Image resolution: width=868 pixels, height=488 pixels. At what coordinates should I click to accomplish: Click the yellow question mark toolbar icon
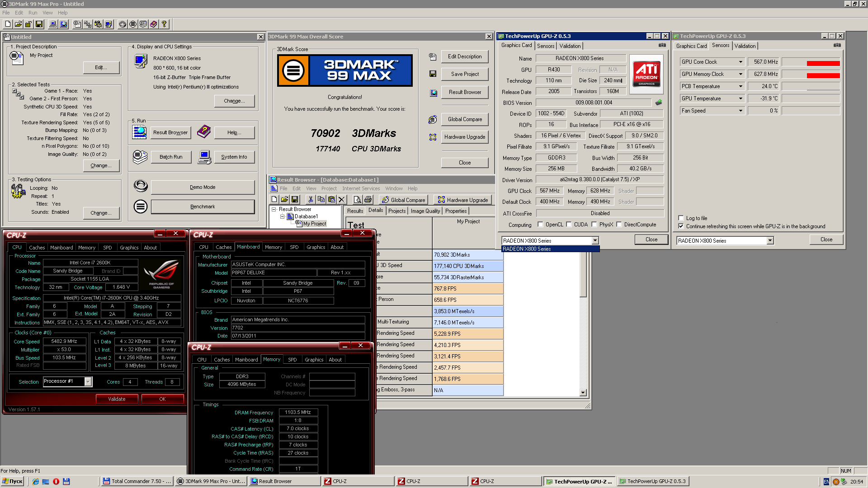pyautogui.click(x=164, y=24)
